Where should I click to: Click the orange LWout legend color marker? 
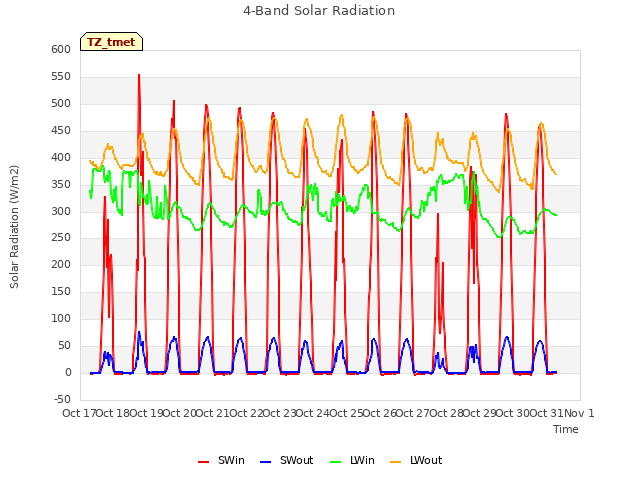coord(396,462)
